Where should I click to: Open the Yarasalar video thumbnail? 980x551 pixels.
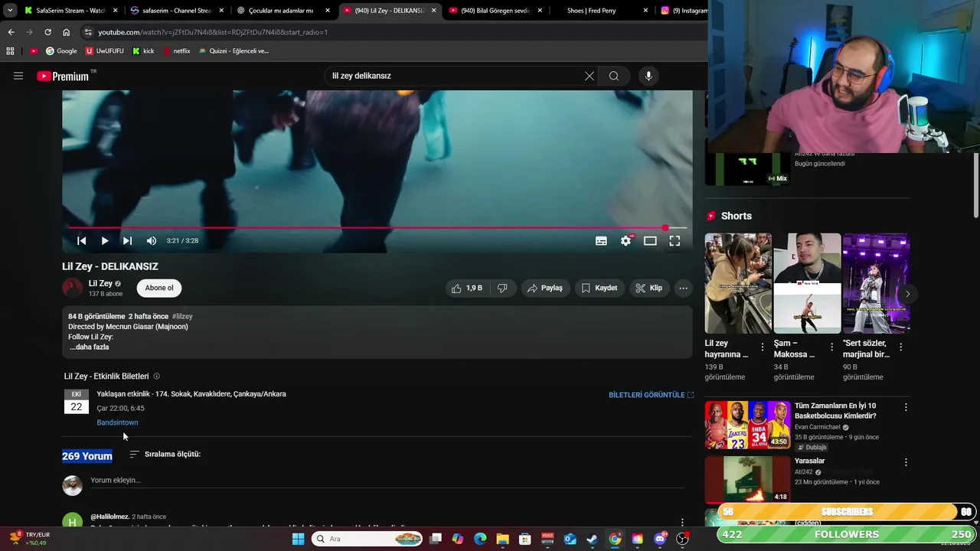pos(747,479)
